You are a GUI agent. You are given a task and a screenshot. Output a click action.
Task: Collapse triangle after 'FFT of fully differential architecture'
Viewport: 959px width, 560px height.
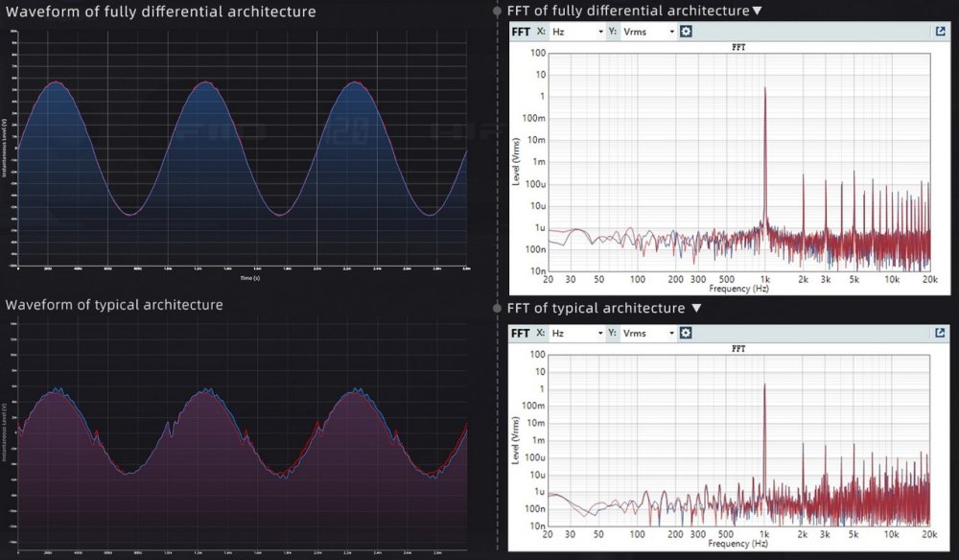[x=758, y=12]
